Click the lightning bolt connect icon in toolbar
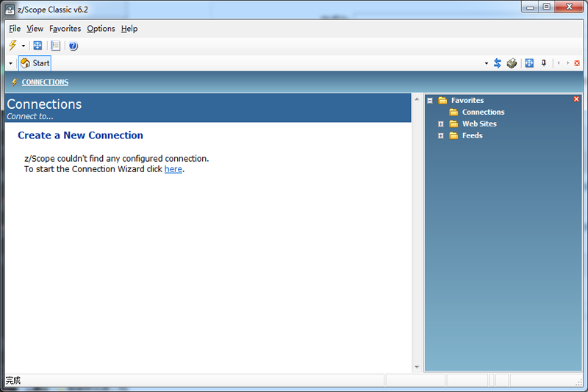 tap(12, 46)
